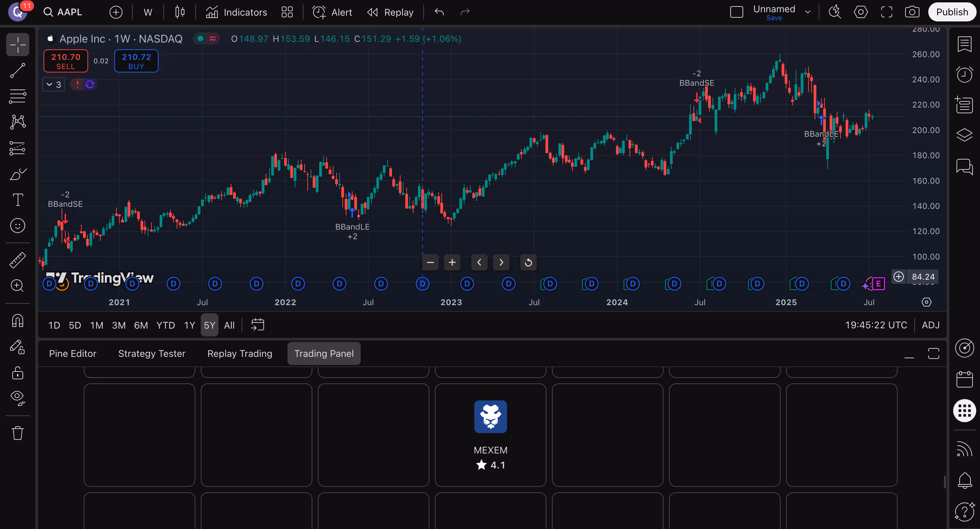Open the chart patterns tool

17,122
